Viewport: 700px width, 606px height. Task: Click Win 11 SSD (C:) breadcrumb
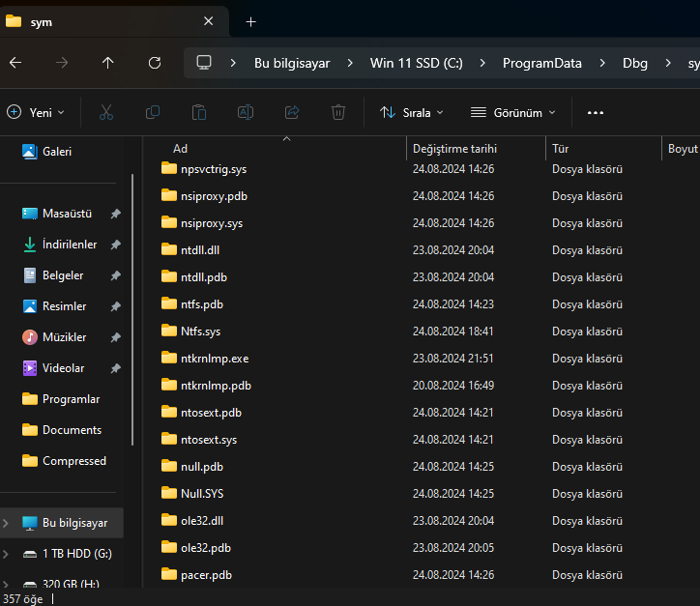pos(416,63)
